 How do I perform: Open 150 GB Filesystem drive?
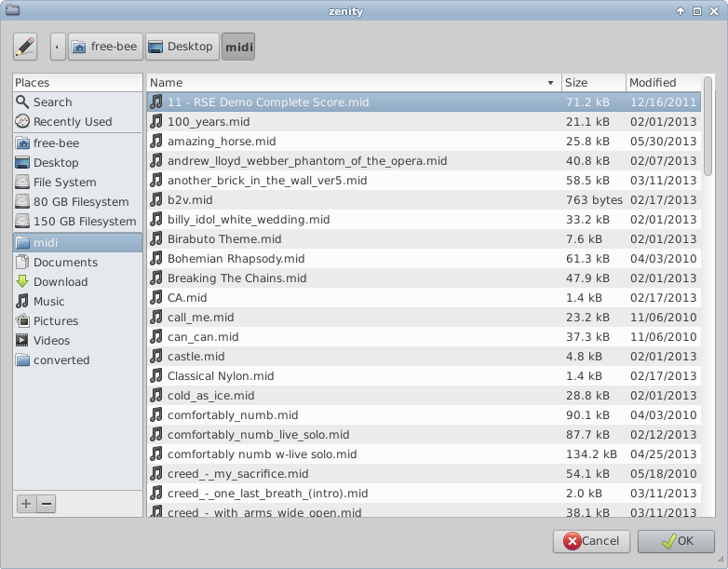point(77,221)
